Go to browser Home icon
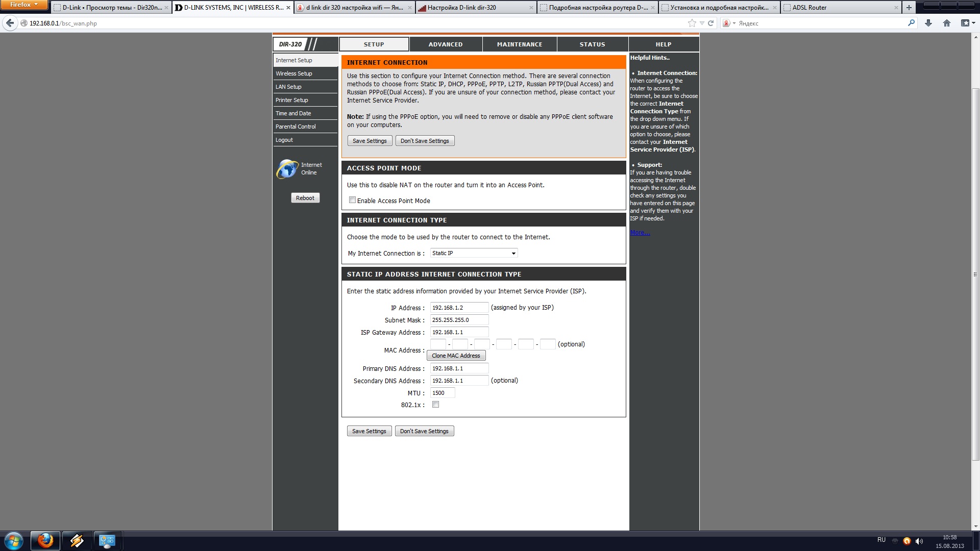This screenshot has height=551, width=980. 947,23
